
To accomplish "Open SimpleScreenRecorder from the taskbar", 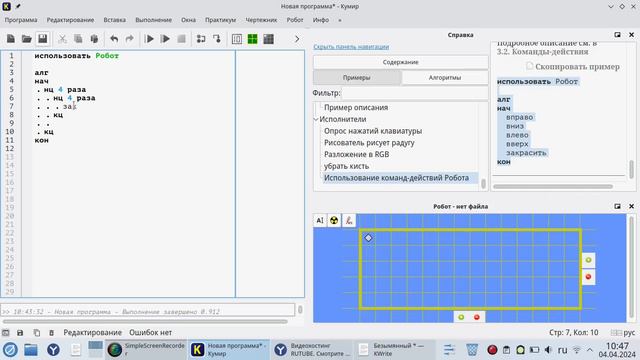I will click(146, 349).
